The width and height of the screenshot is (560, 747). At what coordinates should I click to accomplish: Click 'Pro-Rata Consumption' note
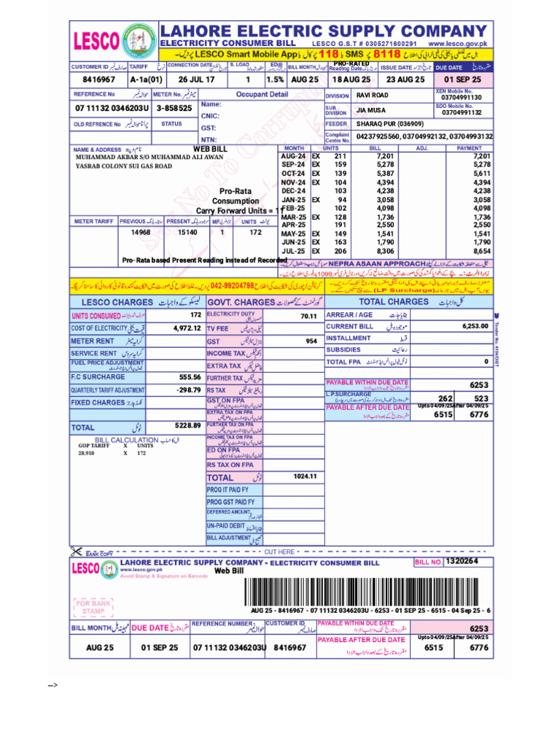(x=236, y=196)
